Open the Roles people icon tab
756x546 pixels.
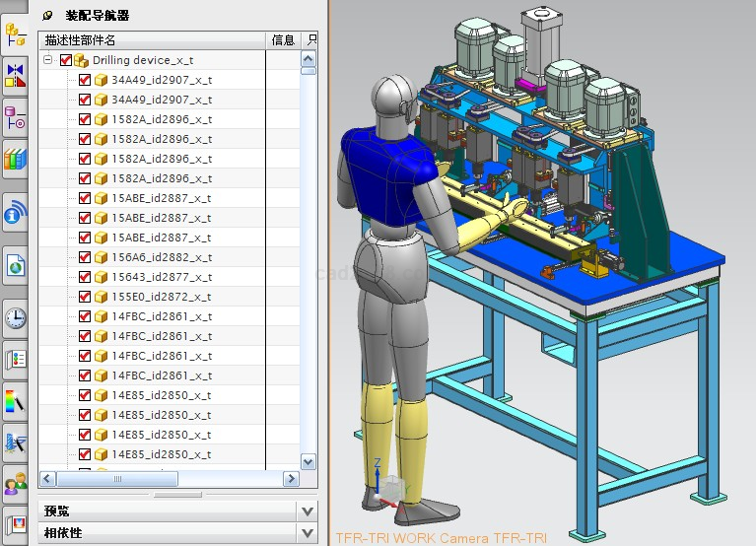(15, 484)
